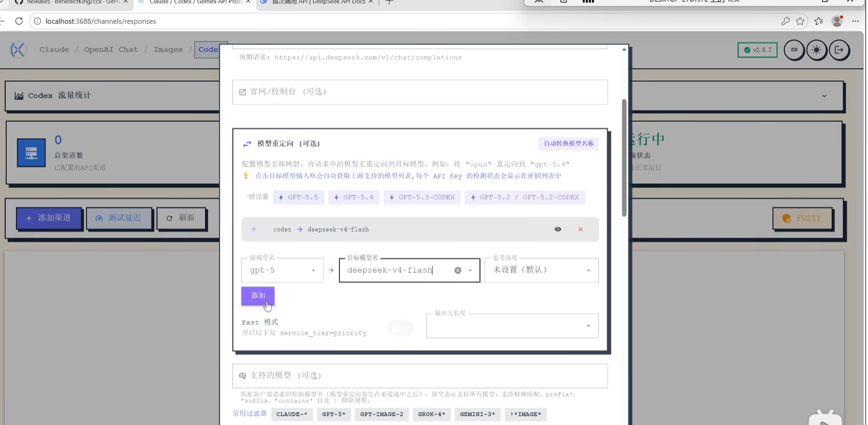
Task: Click the 自动转换模型名称 button
Action: pos(568,144)
